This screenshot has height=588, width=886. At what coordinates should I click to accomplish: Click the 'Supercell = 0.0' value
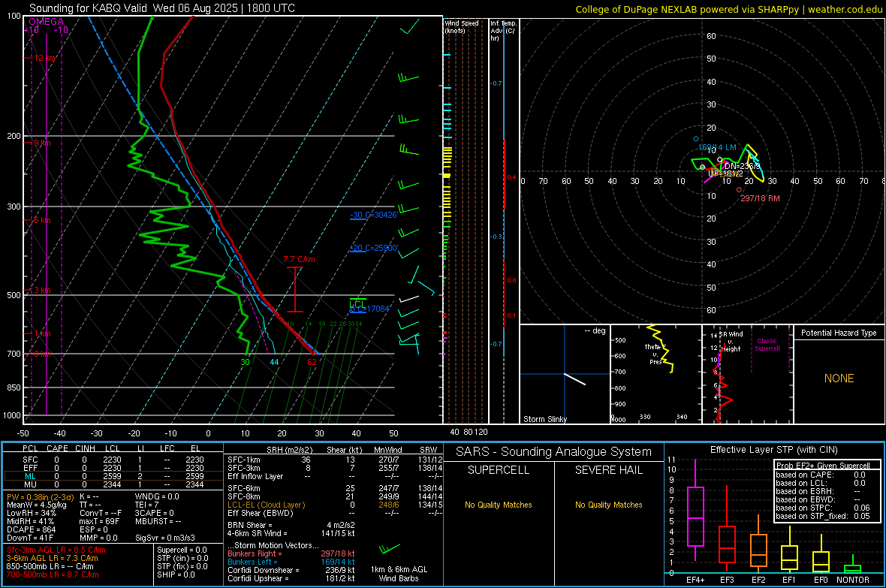coord(182,550)
